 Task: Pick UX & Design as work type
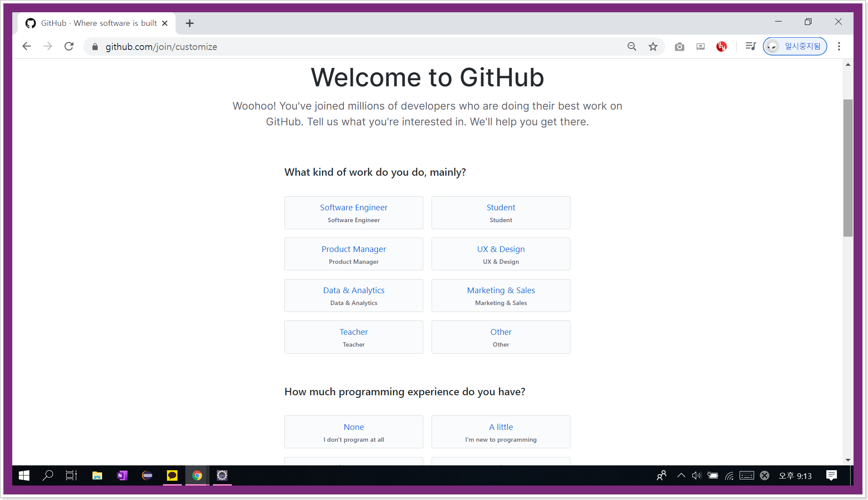pos(501,254)
